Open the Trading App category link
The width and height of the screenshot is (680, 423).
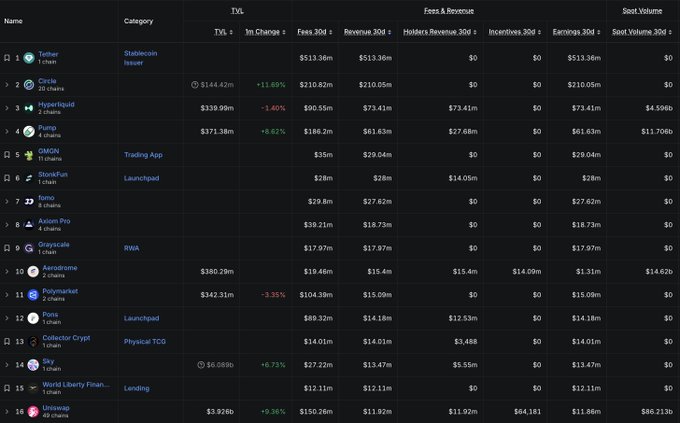pyautogui.click(x=143, y=155)
